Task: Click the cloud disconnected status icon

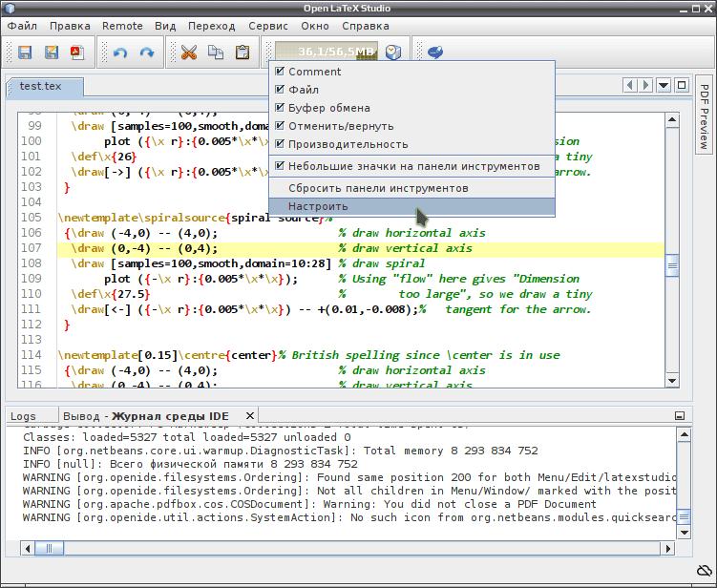Action: pos(705,570)
